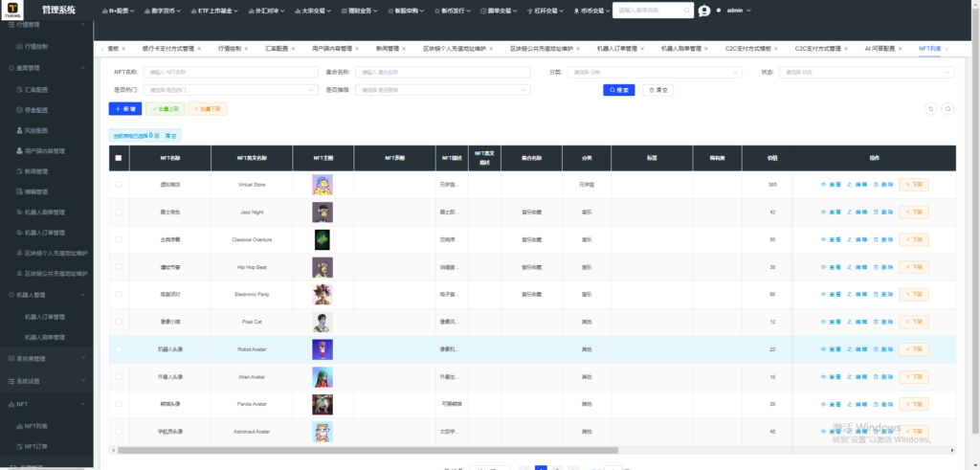Viewport: 980px width, 470px height.
Task: Check the Electronic Party row checkbox
Action: 119,295
